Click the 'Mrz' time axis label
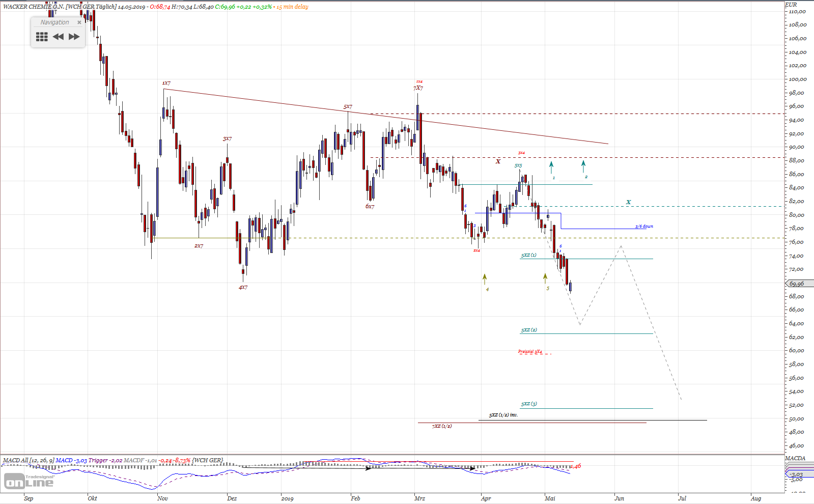The height and width of the screenshot is (504, 814). point(419,498)
